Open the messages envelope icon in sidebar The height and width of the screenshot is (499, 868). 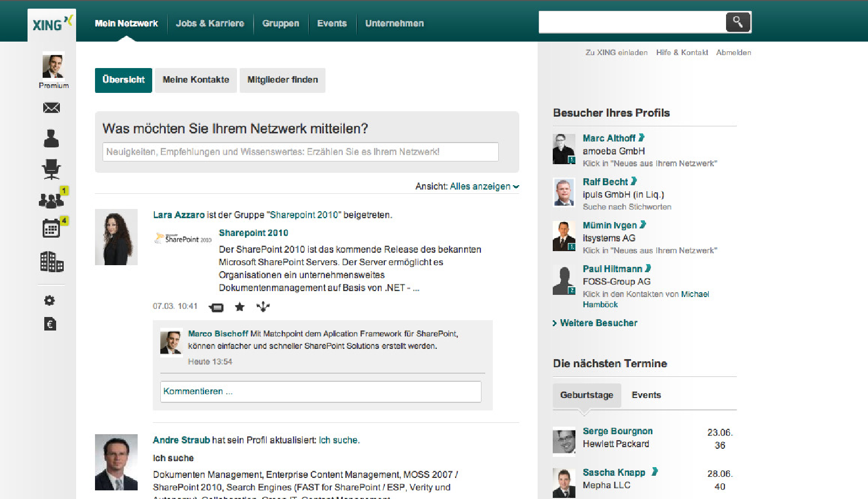pyautogui.click(x=51, y=108)
